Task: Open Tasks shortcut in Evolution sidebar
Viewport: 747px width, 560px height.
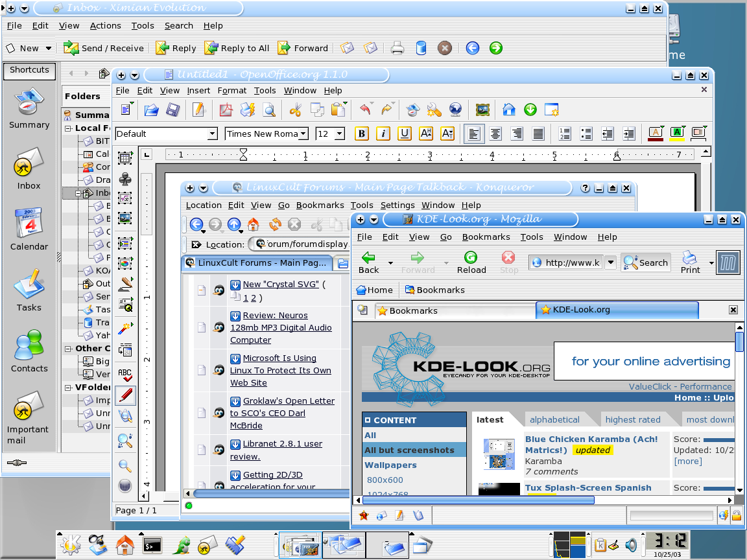Action: click(29, 291)
